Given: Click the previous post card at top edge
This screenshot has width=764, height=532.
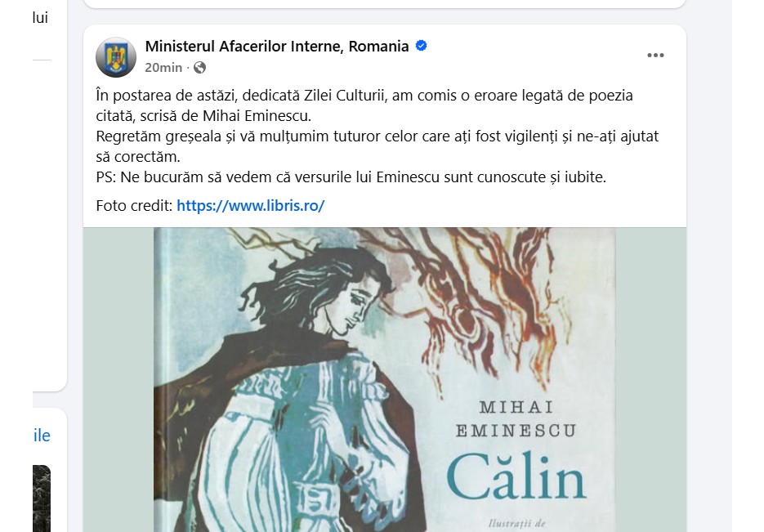Looking at the screenshot, I should [384, 4].
